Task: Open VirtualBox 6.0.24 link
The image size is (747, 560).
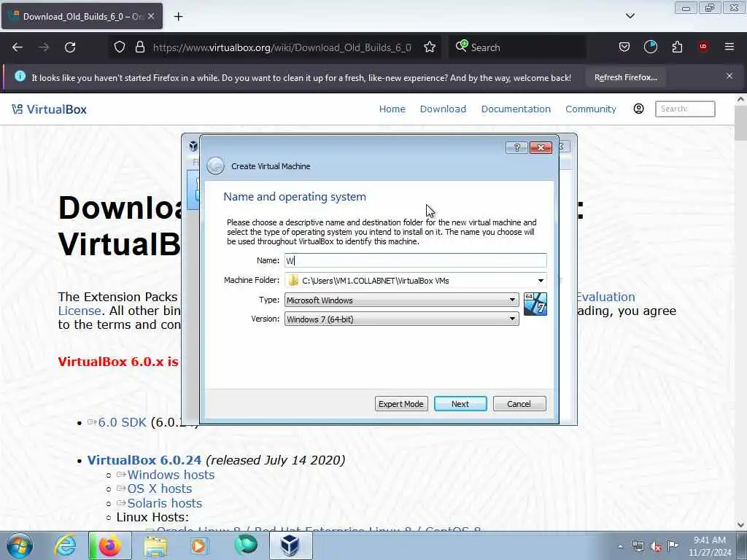Action: point(144,460)
